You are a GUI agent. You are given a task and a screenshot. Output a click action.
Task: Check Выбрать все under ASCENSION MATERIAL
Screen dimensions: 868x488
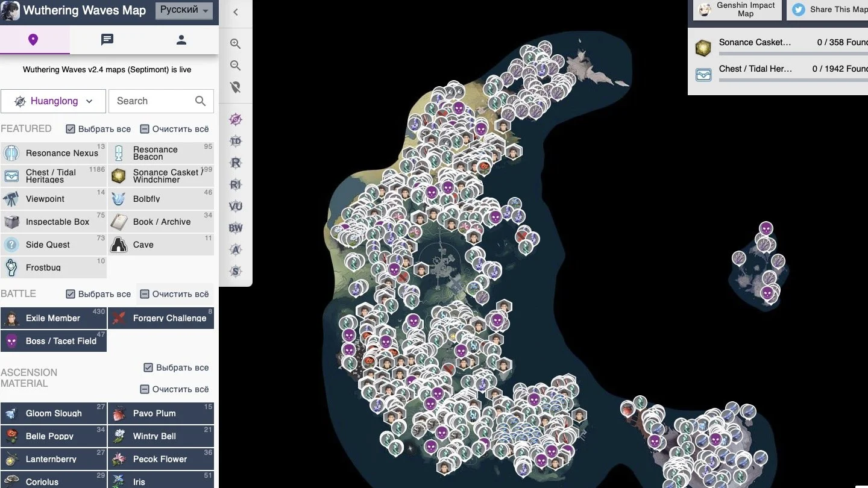click(176, 368)
